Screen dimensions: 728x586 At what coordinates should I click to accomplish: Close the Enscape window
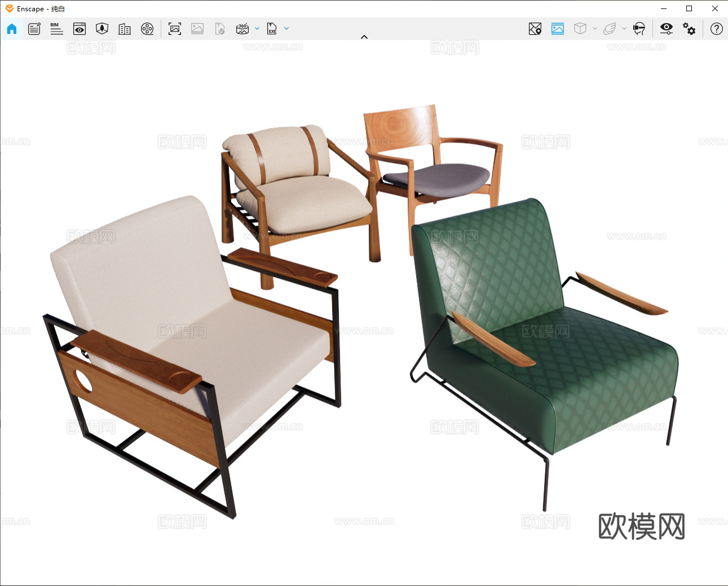coord(715,8)
